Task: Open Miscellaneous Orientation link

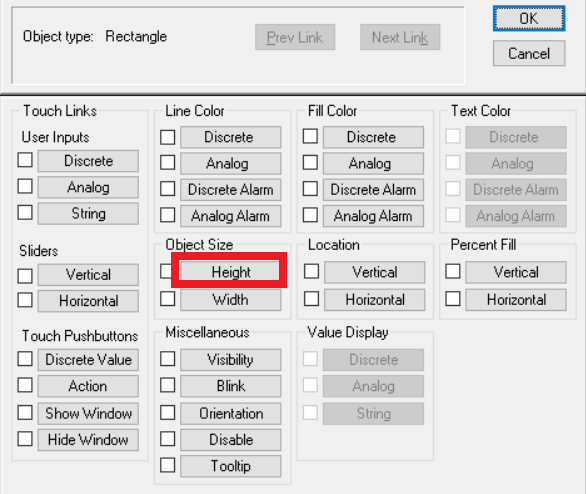Action: (231, 413)
